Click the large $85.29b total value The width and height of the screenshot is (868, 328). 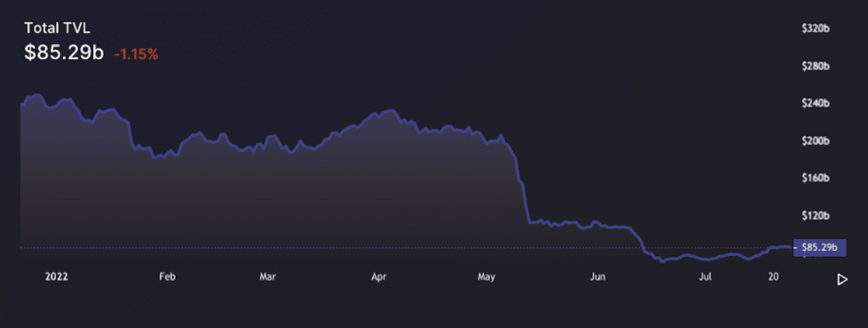tap(64, 53)
